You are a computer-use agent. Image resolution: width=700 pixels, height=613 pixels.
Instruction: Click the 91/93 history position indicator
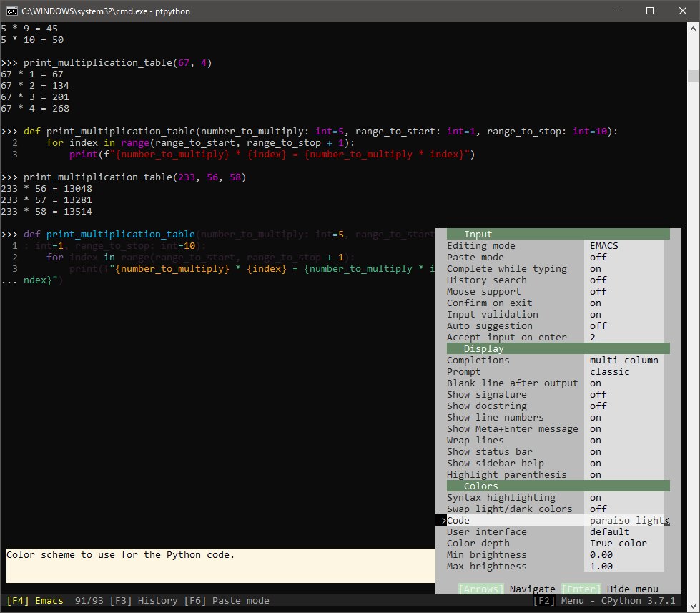[x=89, y=601]
